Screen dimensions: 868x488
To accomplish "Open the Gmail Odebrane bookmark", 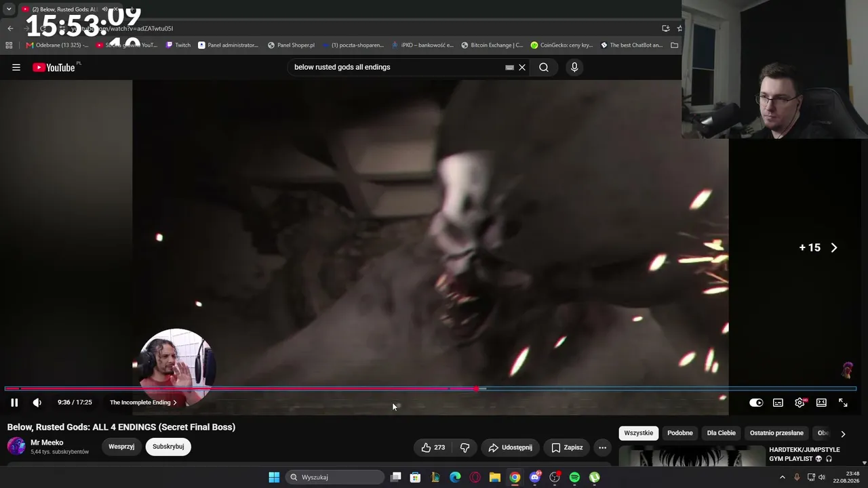I will click(x=57, y=45).
